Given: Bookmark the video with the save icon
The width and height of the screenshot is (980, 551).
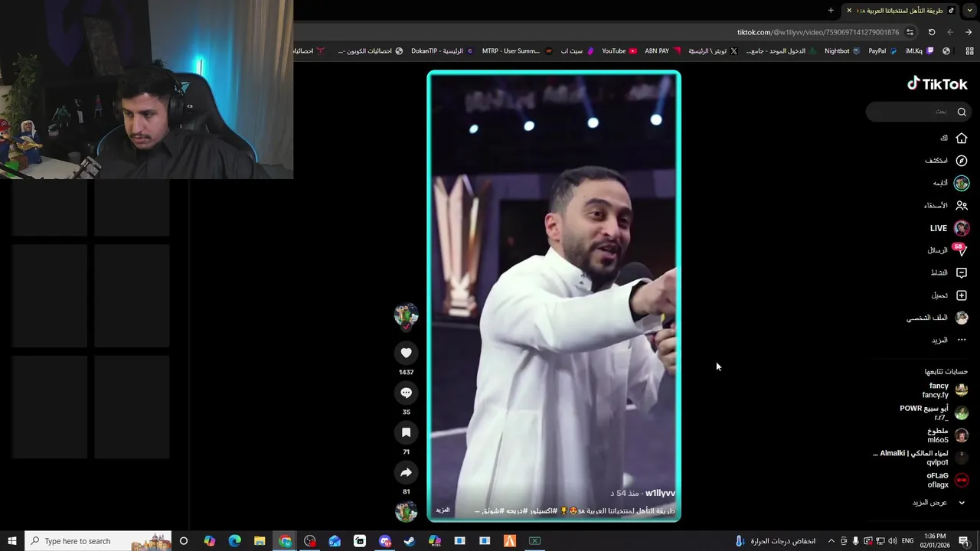Looking at the screenshot, I should tap(406, 432).
